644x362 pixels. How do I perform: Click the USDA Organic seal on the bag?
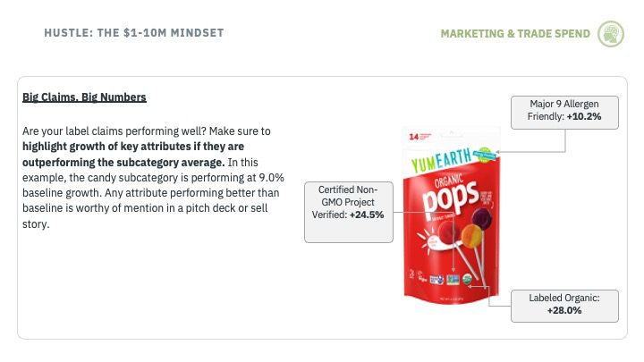pos(467,280)
